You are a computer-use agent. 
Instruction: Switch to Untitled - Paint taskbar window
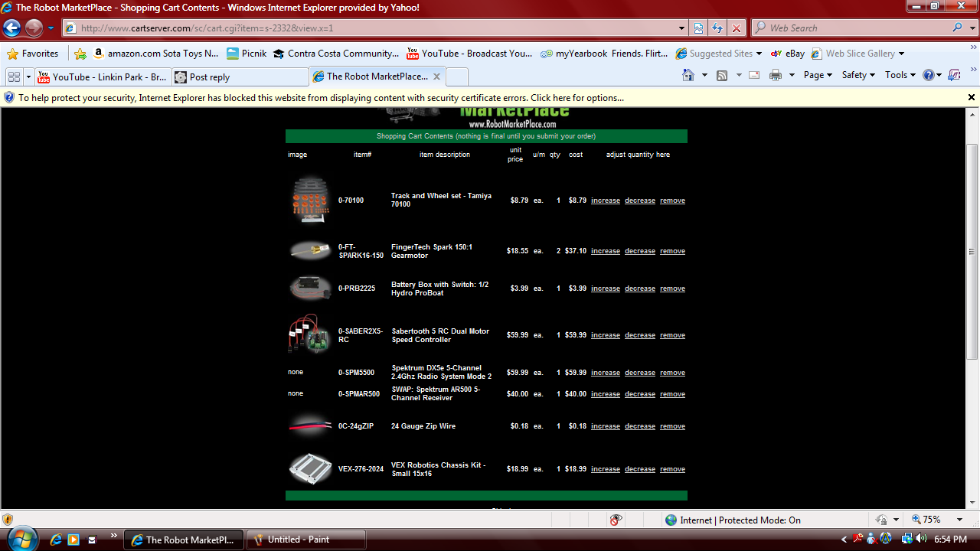tap(305, 540)
